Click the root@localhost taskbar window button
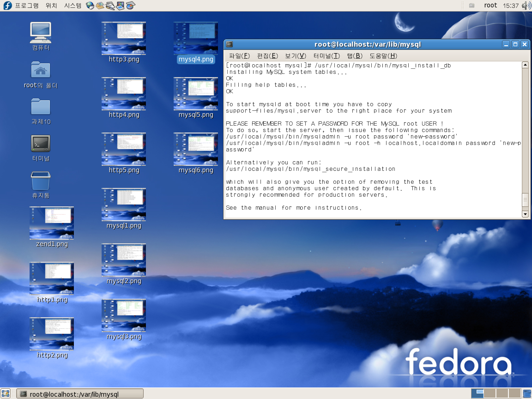The width and height of the screenshot is (532, 399). coord(80,394)
